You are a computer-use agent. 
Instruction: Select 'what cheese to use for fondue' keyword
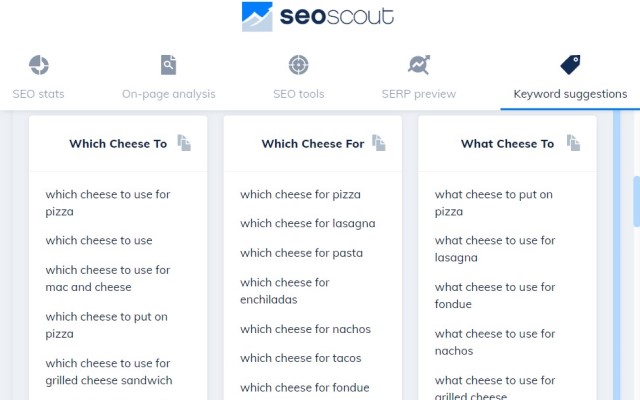coord(494,295)
